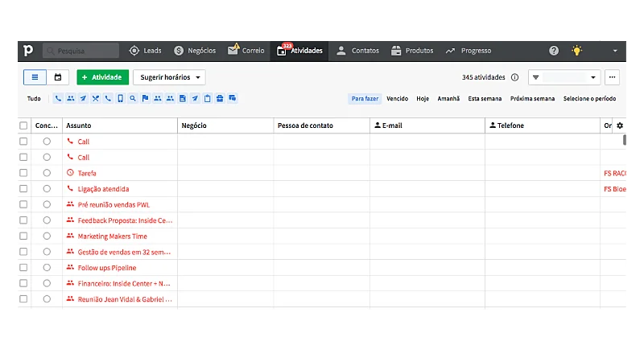The height and width of the screenshot is (362, 644).
Task: Open the Feedback Proposta: Inside Ce... activity
Action: click(x=125, y=220)
